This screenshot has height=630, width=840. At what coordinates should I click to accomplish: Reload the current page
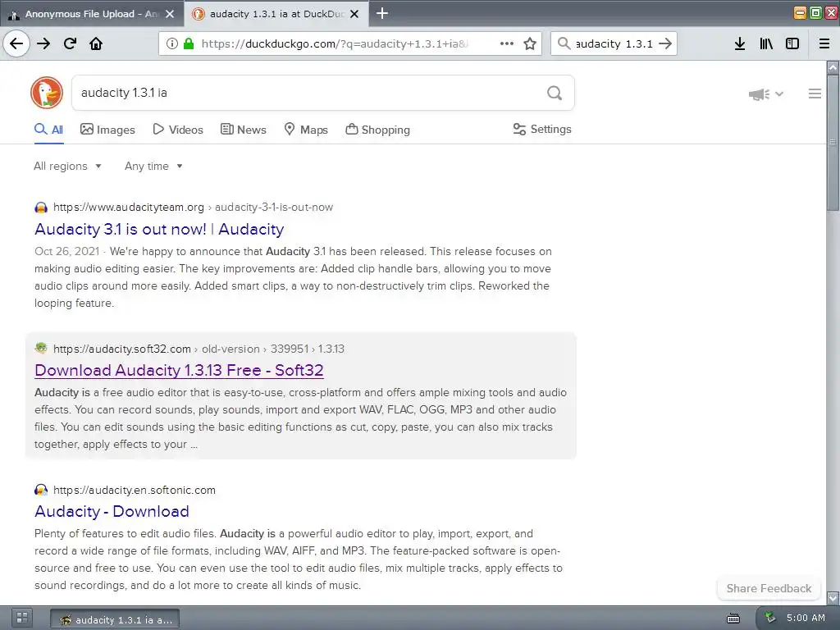(x=70, y=43)
